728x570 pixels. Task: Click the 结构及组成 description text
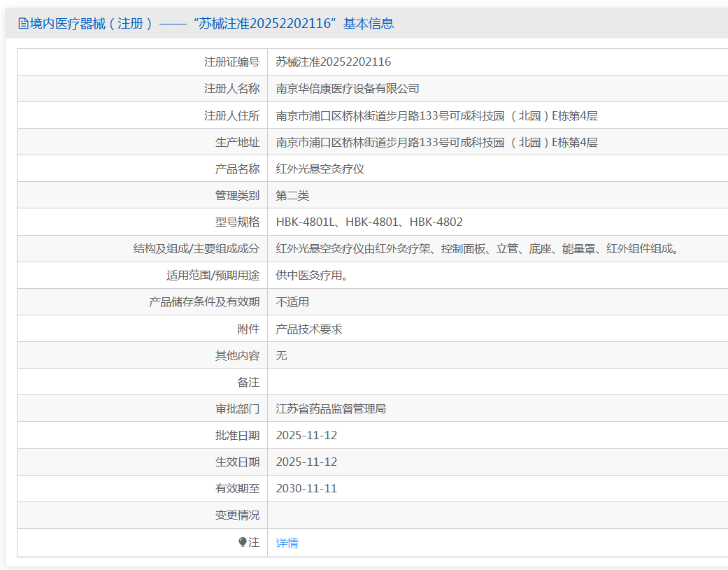tap(477, 249)
